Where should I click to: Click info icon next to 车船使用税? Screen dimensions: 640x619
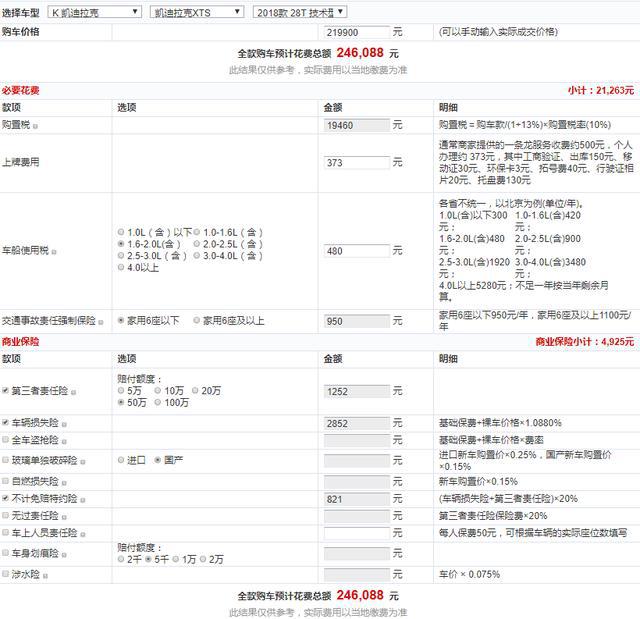(x=54, y=252)
